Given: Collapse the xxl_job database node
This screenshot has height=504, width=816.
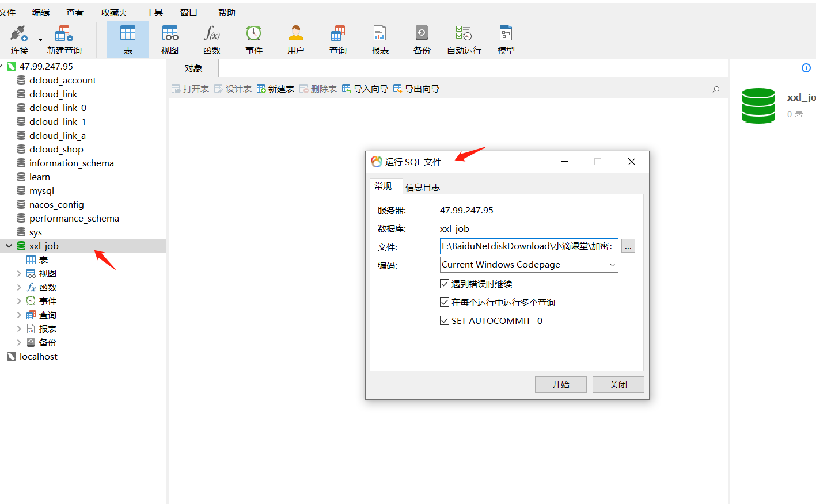Looking at the screenshot, I should [9, 246].
